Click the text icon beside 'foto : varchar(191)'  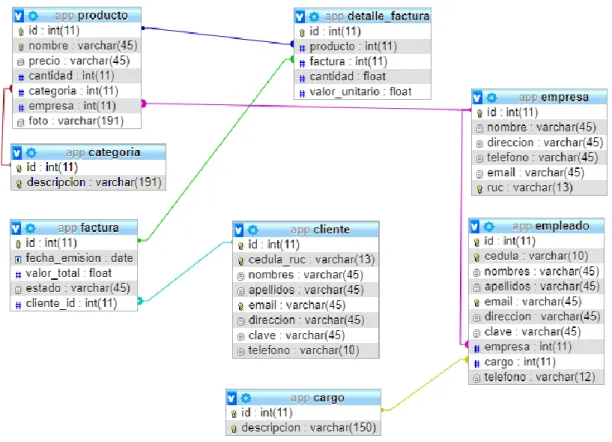(x=21, y=122)
